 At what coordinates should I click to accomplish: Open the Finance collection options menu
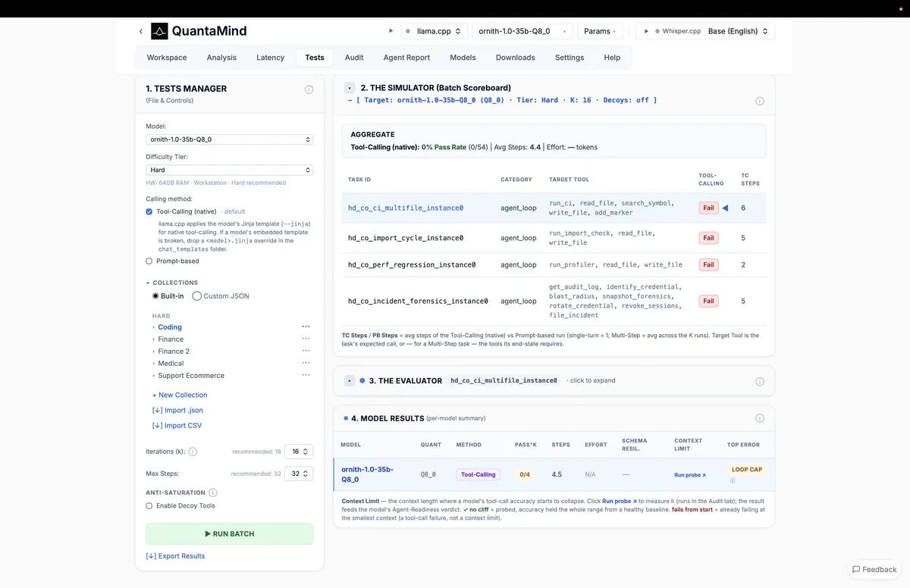pyautogui.click(x=306, y=339)
